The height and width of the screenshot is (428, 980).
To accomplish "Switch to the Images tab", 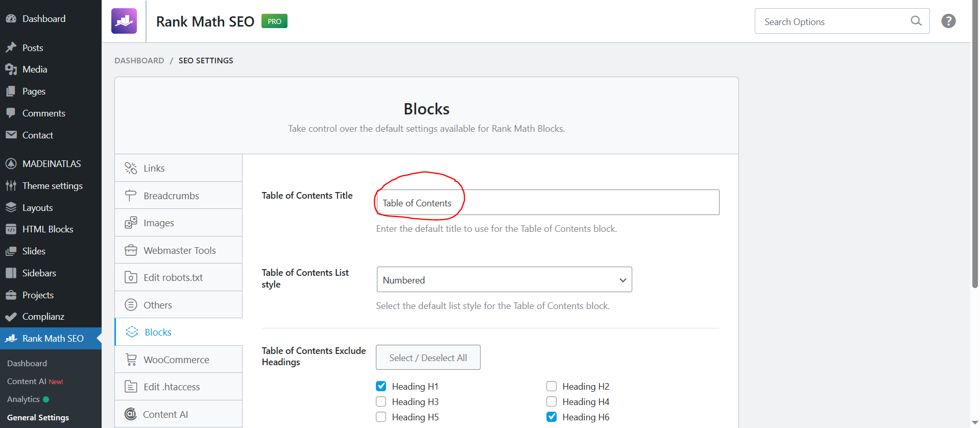I will pos(178,223).
